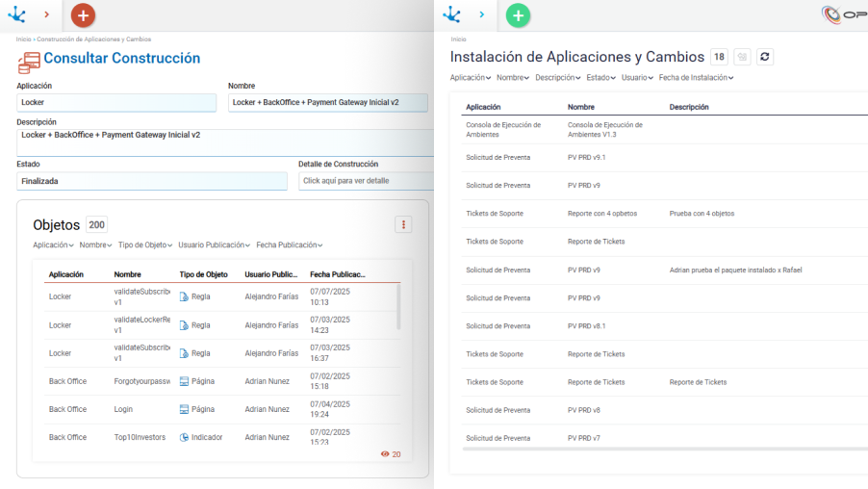Screen dimensions: 868x489
Task: Select the PV PRD v8.1 row
Action: pos(664,326)
